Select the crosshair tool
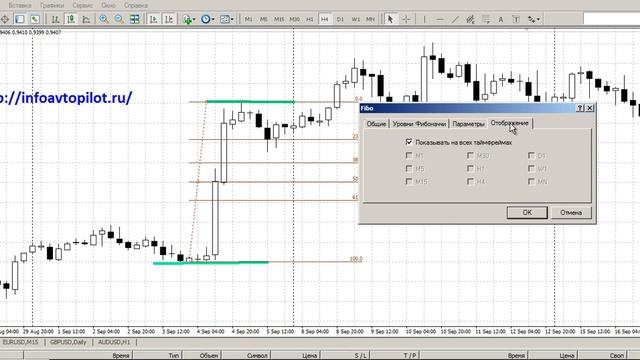This screenshot has height=360, width=640. point(406,19)
